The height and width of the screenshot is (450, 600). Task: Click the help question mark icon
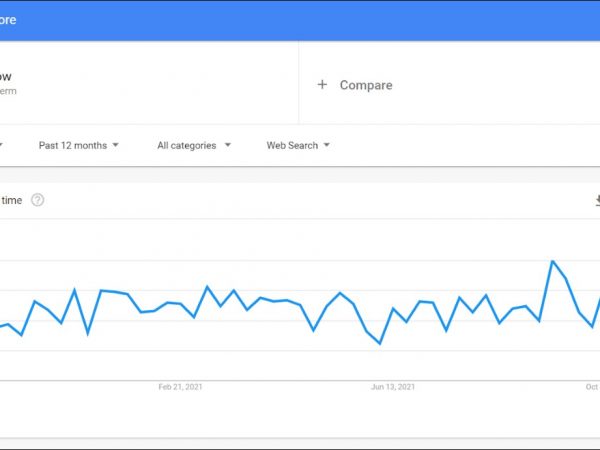click(x=38, y=200)
